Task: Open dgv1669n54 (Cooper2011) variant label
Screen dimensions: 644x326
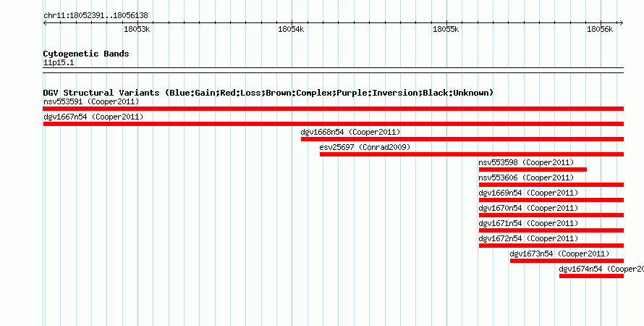Action: tap(528, 193)
